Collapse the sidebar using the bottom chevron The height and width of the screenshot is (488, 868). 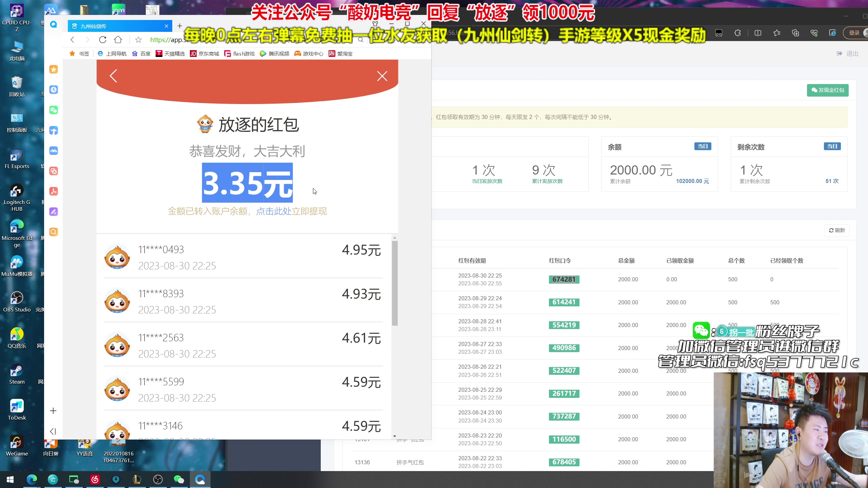click(53, 431)
